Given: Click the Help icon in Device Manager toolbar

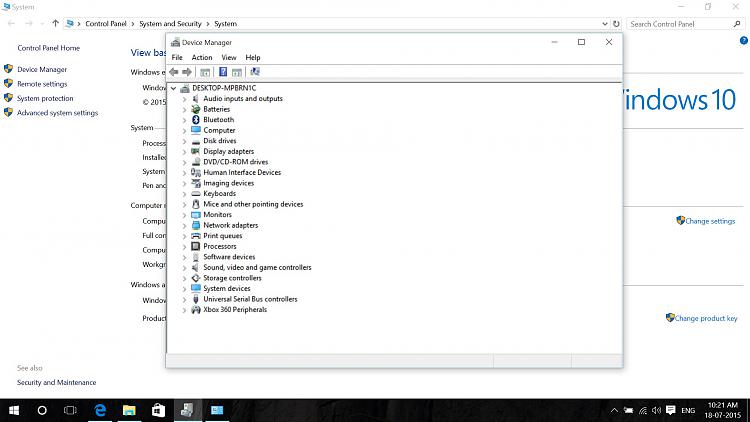Looking at the screenshot, I should (x=223, y=72).
